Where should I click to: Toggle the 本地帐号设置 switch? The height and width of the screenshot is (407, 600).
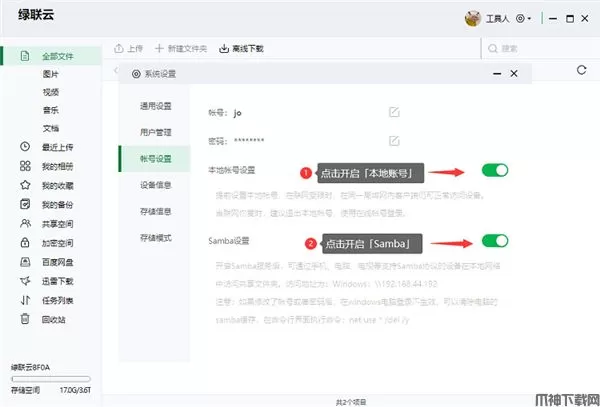click(x=495, y=170)
